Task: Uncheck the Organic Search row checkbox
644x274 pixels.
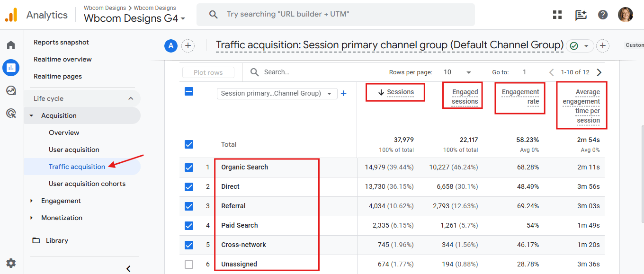Action: point(189,167)
